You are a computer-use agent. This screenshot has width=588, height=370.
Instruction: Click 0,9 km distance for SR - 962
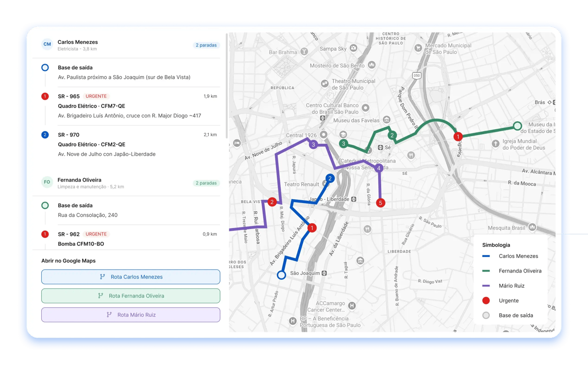(x=210, y=234)
